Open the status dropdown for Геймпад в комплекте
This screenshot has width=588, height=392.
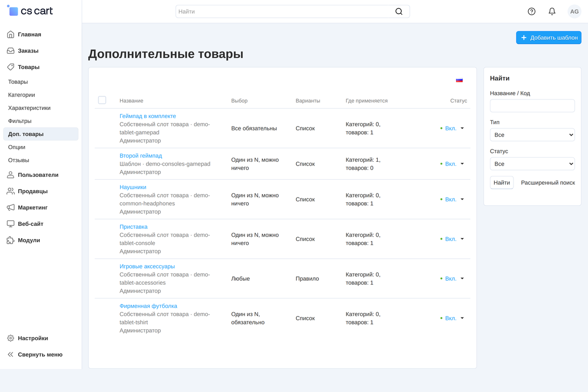pos(452,128)
